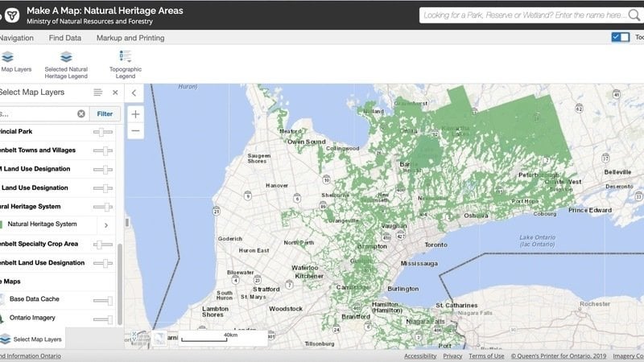644x362 pixels.
Task: Click the search magnifier icon
Action: click(635, 14)
